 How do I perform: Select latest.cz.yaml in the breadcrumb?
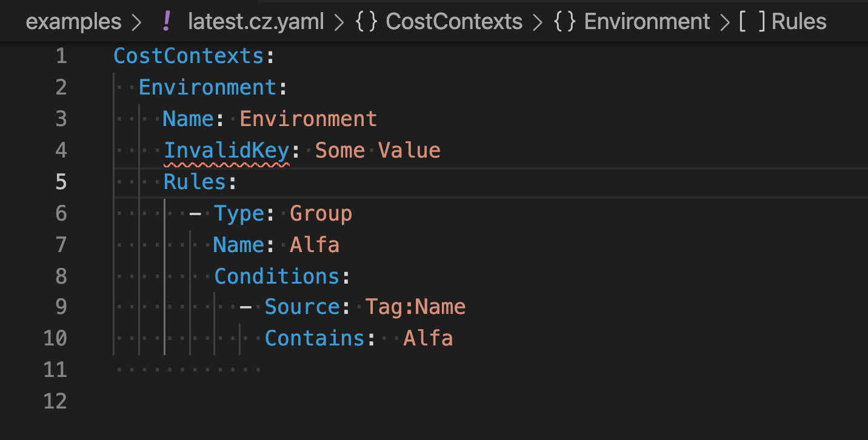(256, 22)
